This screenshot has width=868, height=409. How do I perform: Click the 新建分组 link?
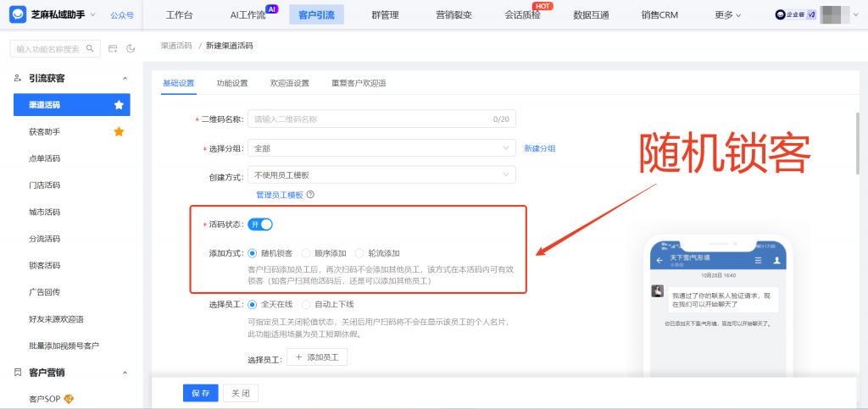point(540,148)
